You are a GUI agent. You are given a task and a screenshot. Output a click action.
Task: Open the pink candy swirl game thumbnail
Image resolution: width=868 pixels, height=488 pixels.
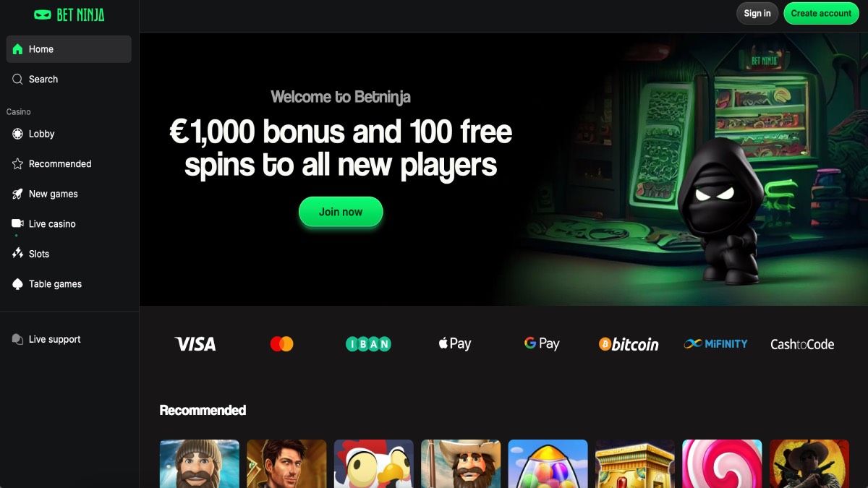(722, 463)
